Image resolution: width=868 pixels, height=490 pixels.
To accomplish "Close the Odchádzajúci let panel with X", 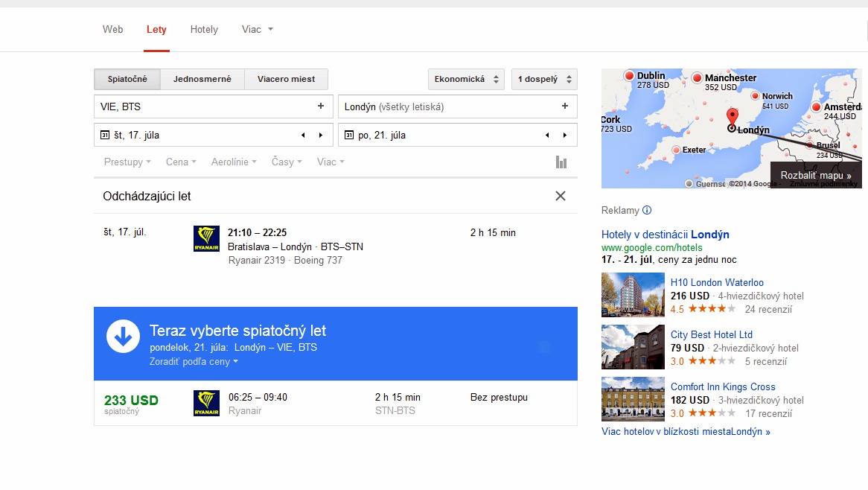I will [x=561, y=196].
